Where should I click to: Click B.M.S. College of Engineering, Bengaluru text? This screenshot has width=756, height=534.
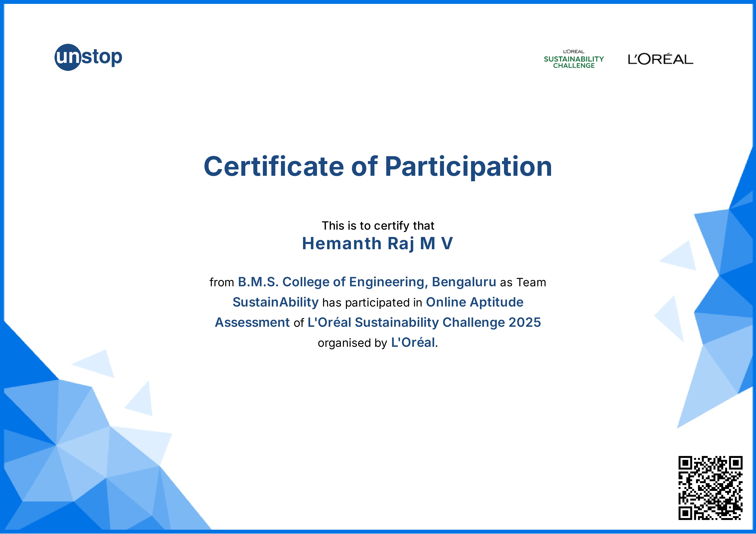point(367,282)
